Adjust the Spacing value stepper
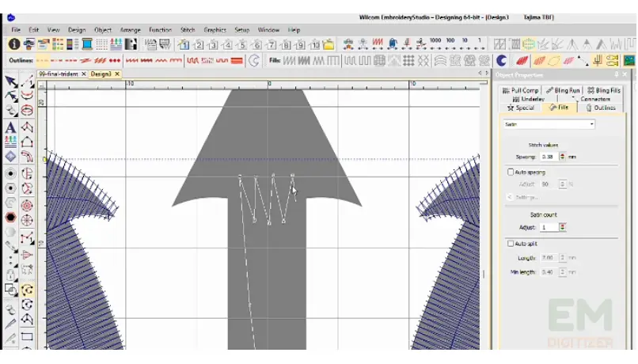The height and width of the screenshot is (364, 638). (x=562, y=157)
